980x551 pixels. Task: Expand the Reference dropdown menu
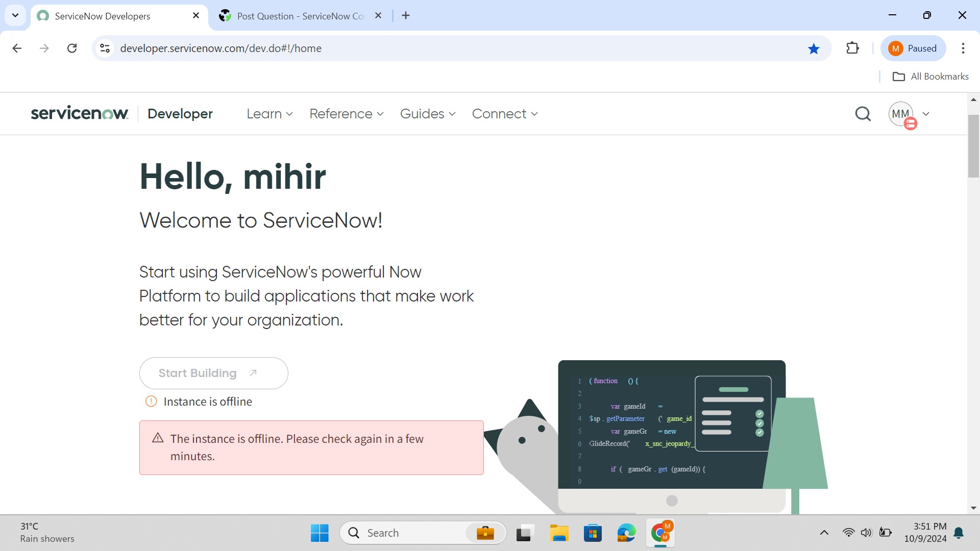[x=346, y=114]
